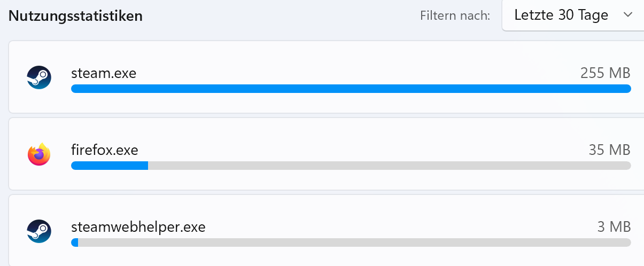The width and height of the screenshot is (644, 266).
Task: Click the firefox.exe process name text
Action: tap(105, 150)
